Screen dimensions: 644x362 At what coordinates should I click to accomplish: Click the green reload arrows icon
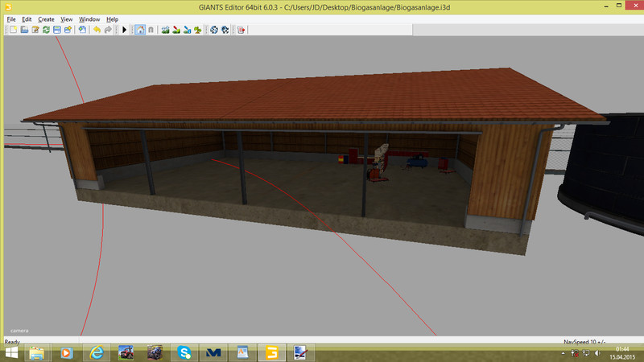pyautogui.click(x=46, y=30)
